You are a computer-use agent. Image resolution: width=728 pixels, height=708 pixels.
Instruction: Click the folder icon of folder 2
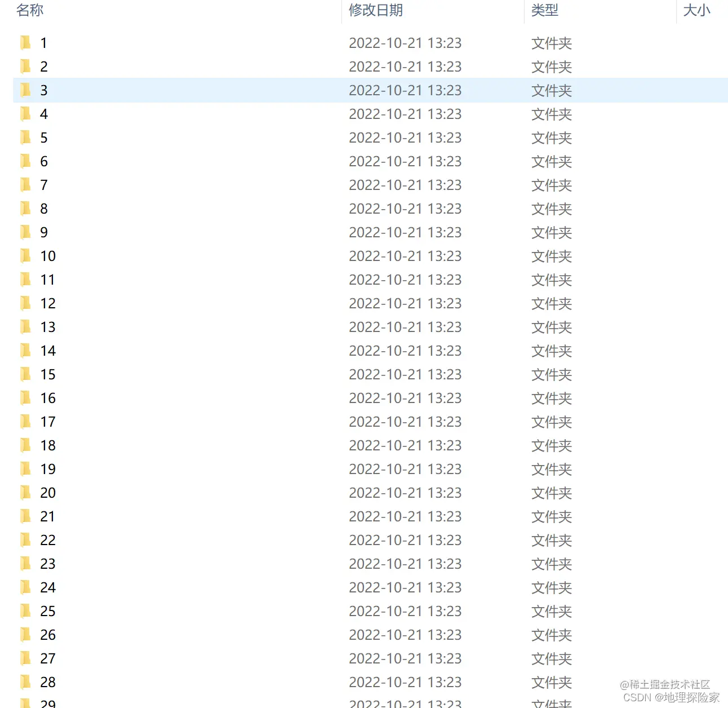[25, 67]
